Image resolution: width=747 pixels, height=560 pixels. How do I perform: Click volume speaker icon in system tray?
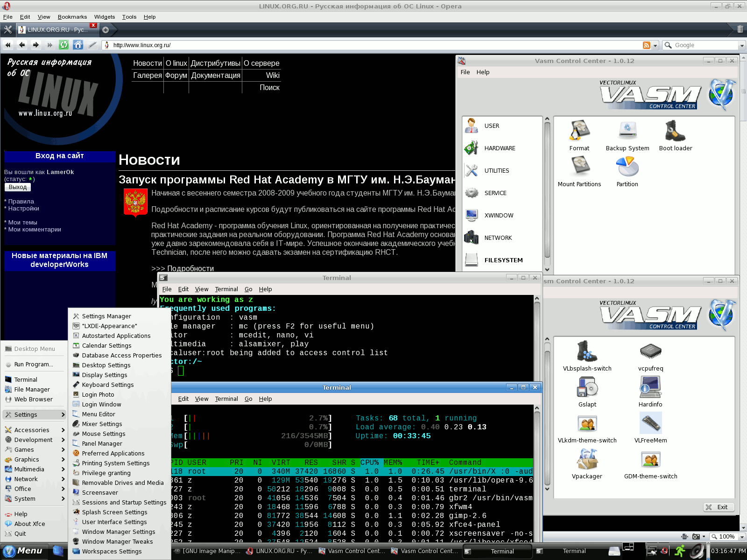coord(697,551)
